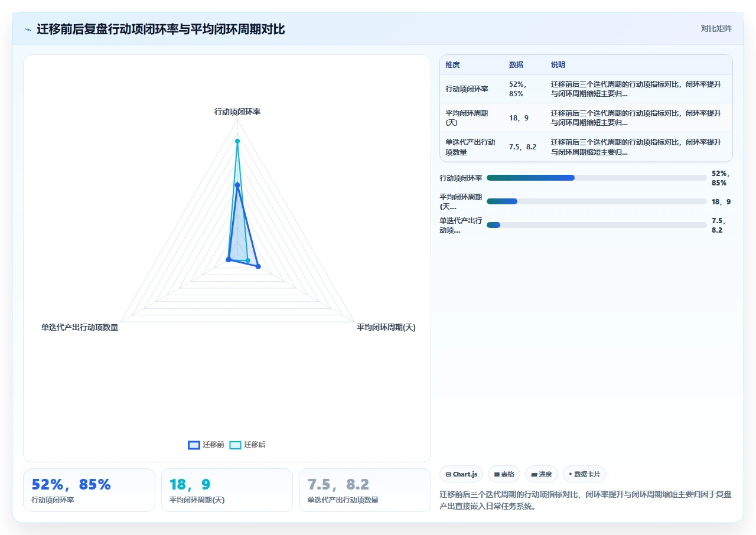Screen dimensions: 756x535
Task: Click the 7.5，8.2 table data cell
Action: pyautogui.click(x=523, y=147)
